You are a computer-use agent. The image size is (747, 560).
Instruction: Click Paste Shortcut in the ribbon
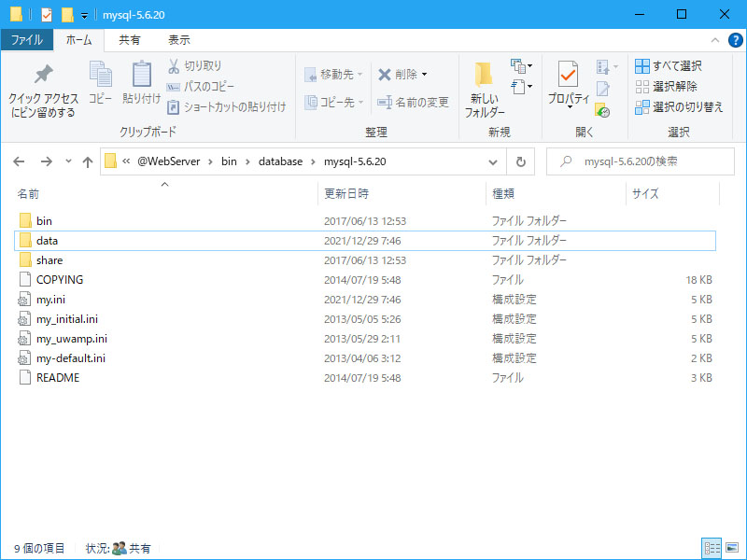click(x=226, y=106)
